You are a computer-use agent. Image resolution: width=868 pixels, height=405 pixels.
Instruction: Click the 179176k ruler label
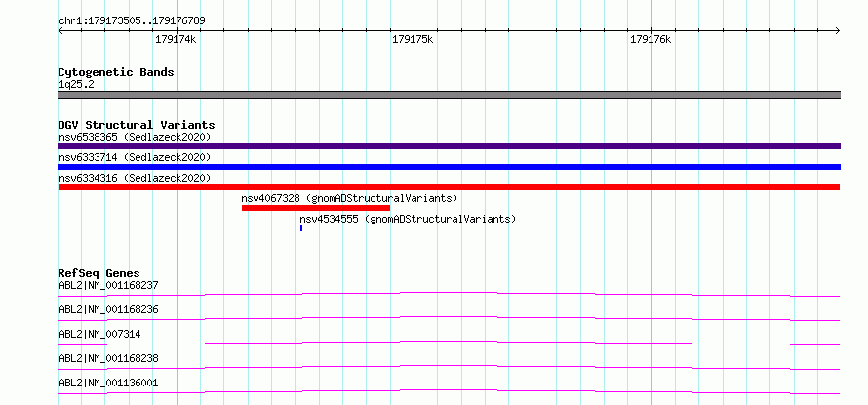pos(651,40)
